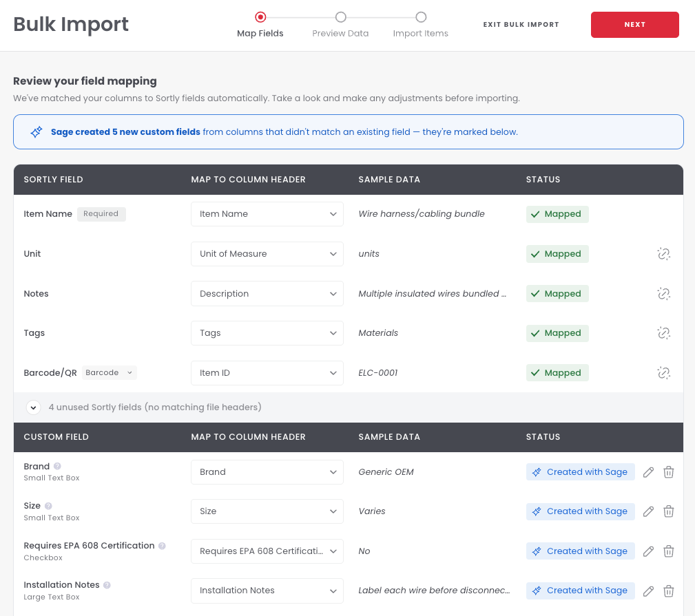Screen dimensions: 695x616
Task: Delete the Brand custom field trash icon
Action: [668, 472]
